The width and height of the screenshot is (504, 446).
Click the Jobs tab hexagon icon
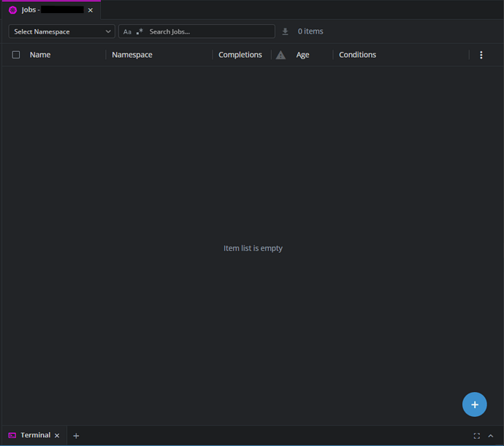click(12, 10)
